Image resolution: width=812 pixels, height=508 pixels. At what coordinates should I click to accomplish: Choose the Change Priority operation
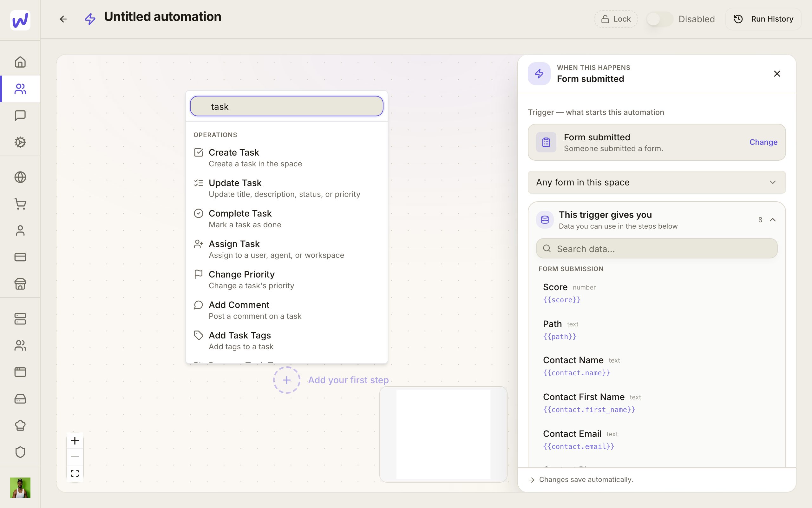286,280
